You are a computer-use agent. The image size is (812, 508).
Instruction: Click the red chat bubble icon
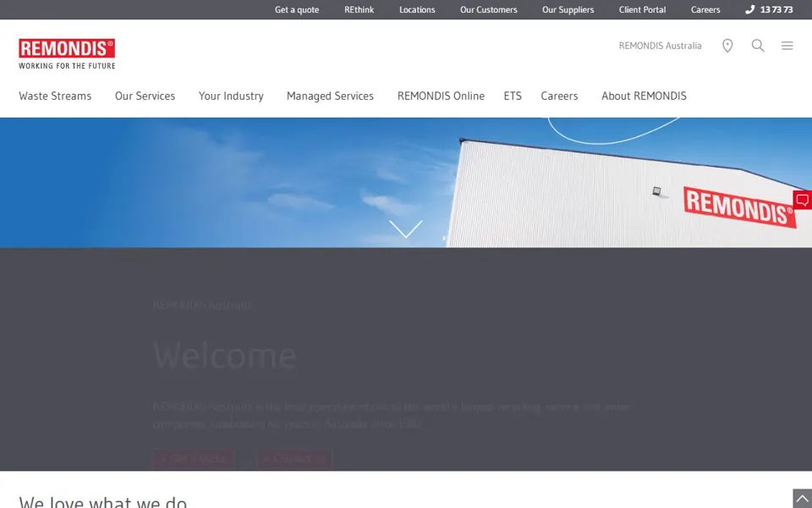(x=802, y=200)
